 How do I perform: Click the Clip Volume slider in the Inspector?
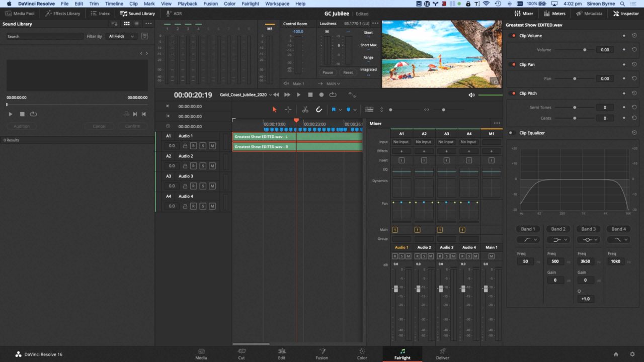pyautogui.click(x=585, y=49)
